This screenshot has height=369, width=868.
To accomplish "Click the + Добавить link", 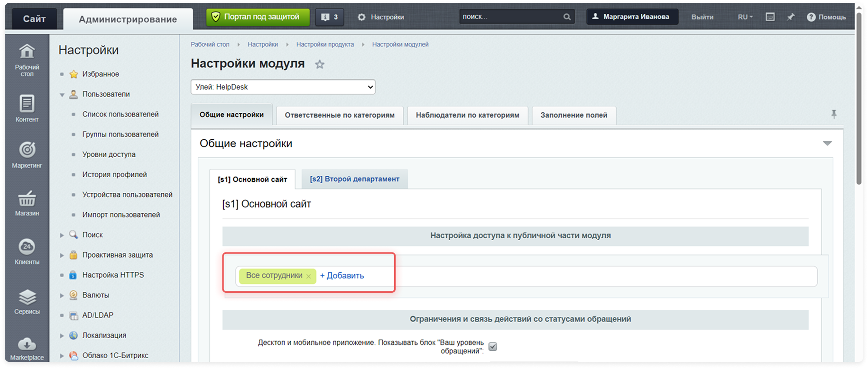I will pyautogui.click(x=342, y=276).
